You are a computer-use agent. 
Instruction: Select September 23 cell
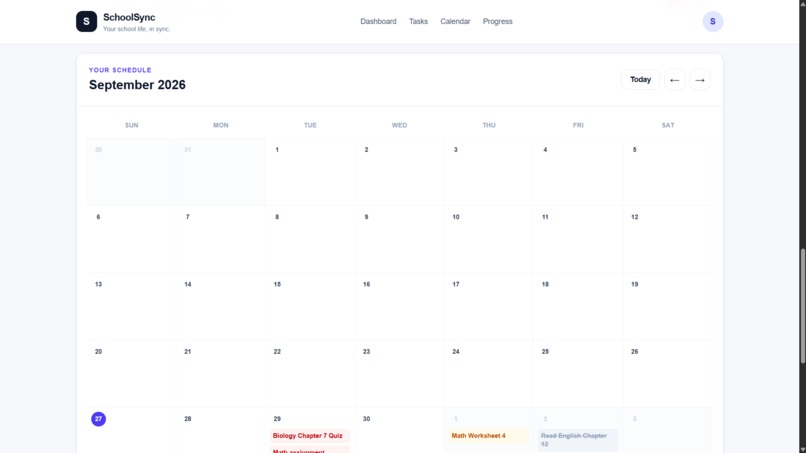point(399,374)
